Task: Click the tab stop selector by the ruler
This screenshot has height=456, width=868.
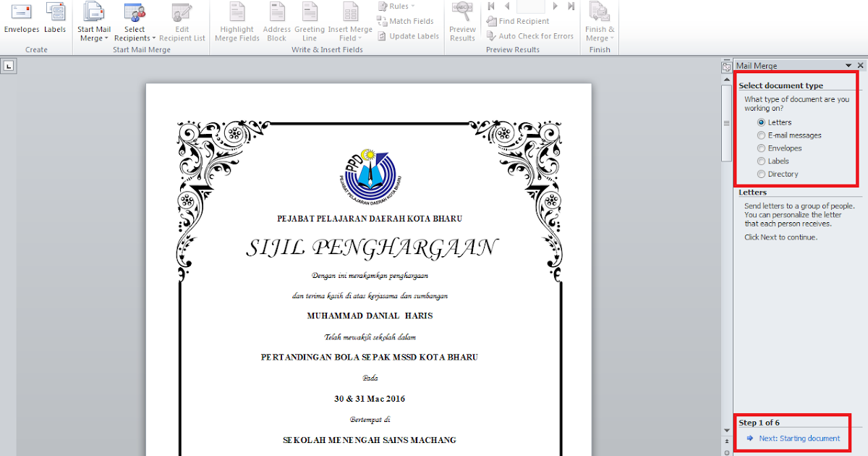Action: coord(9,66)
